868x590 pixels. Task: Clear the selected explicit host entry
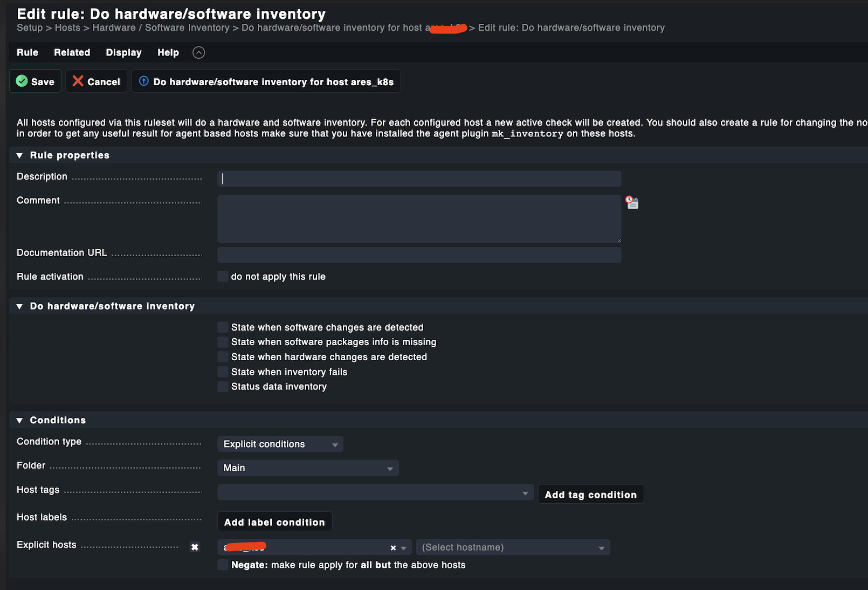click(x=393, y=548)
